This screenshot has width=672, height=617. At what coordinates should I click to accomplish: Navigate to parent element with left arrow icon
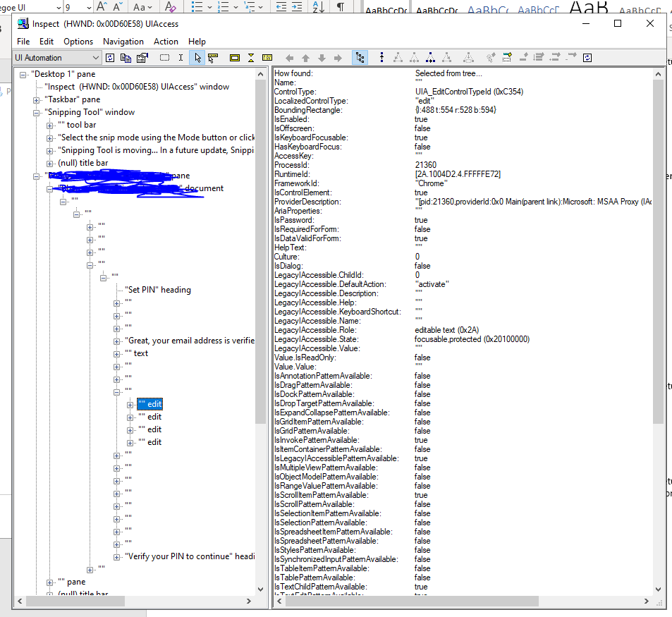click(289, 58)
